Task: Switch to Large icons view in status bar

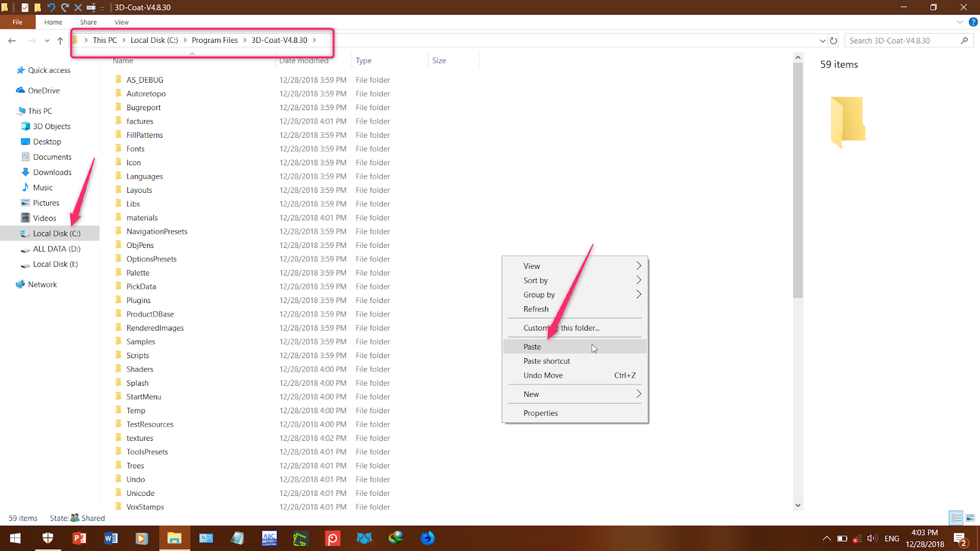Action: pyautogui.click(x=970, y=518)
